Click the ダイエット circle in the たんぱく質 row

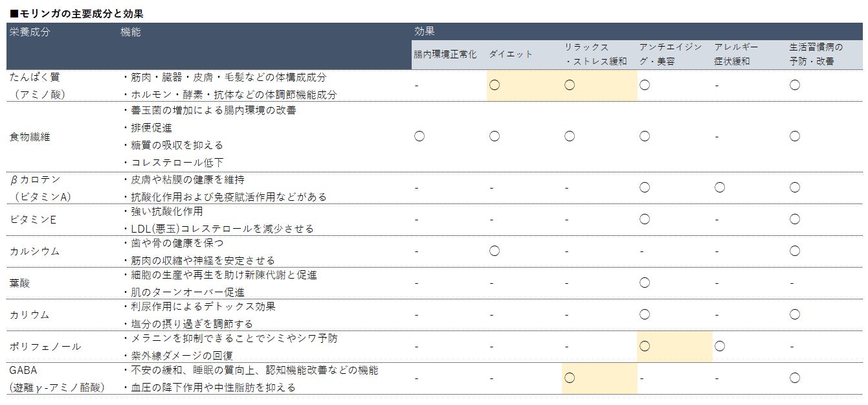tap(495, 85)
